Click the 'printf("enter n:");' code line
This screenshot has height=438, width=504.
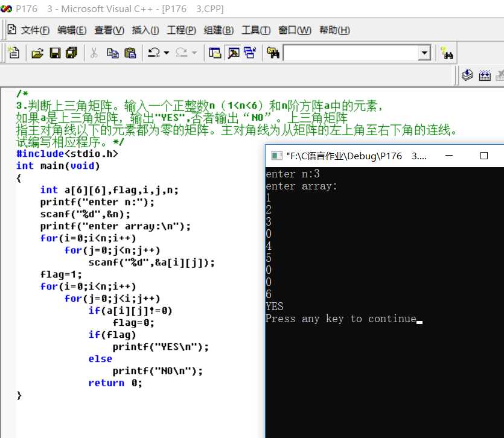point(97,202)
